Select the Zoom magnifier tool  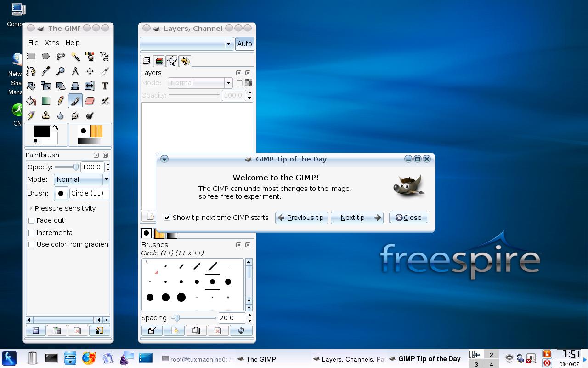click(61, 71)
